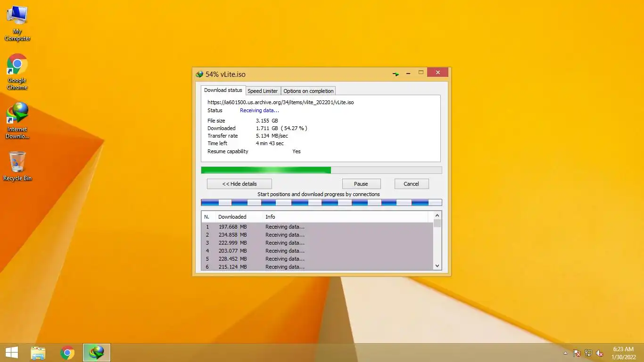Select the Recycle Bin desktop icon
644x362 pixels.
click(x=17, y=166)
